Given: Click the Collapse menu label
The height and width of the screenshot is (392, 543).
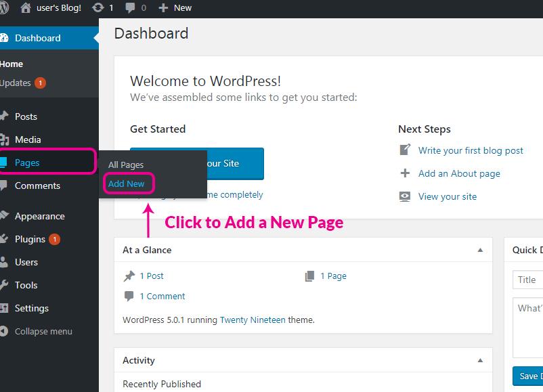Looking at the screenshot, I should (43, 331).
